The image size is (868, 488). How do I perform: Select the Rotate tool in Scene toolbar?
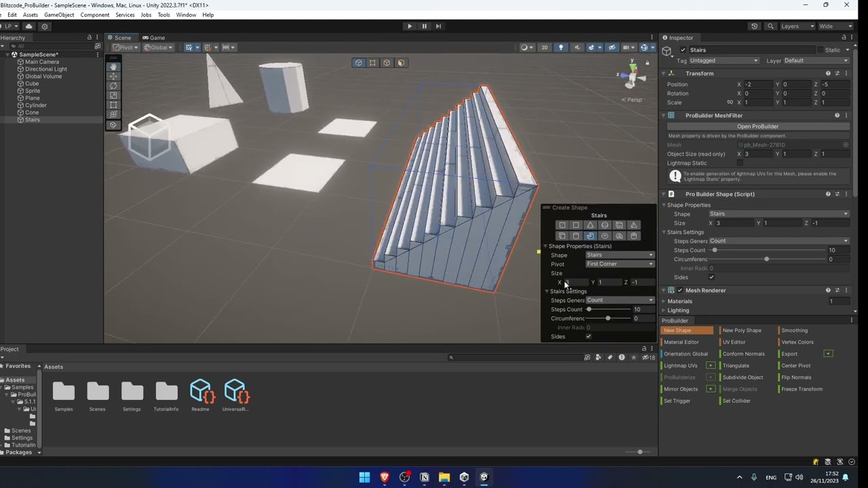[113, 85]
